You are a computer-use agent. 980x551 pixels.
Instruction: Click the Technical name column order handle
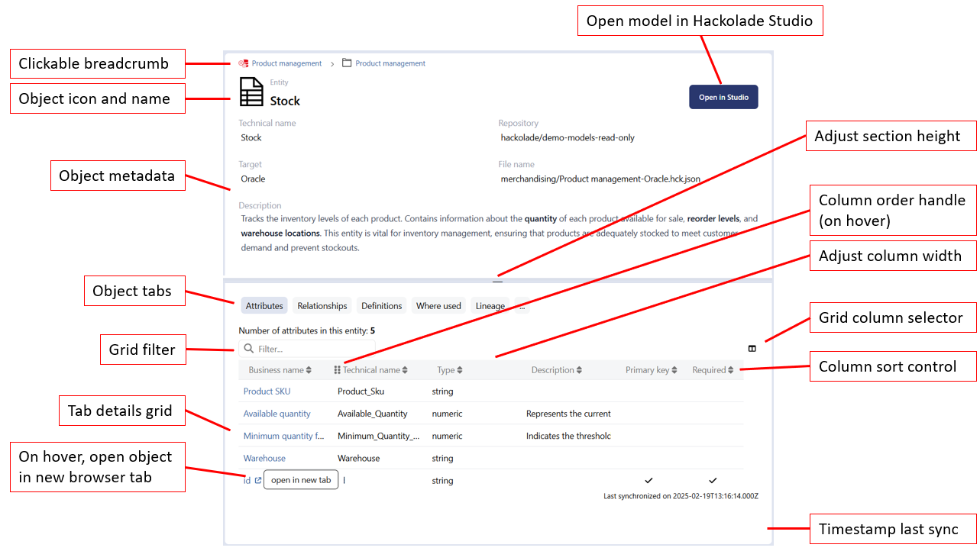(337, 370)
